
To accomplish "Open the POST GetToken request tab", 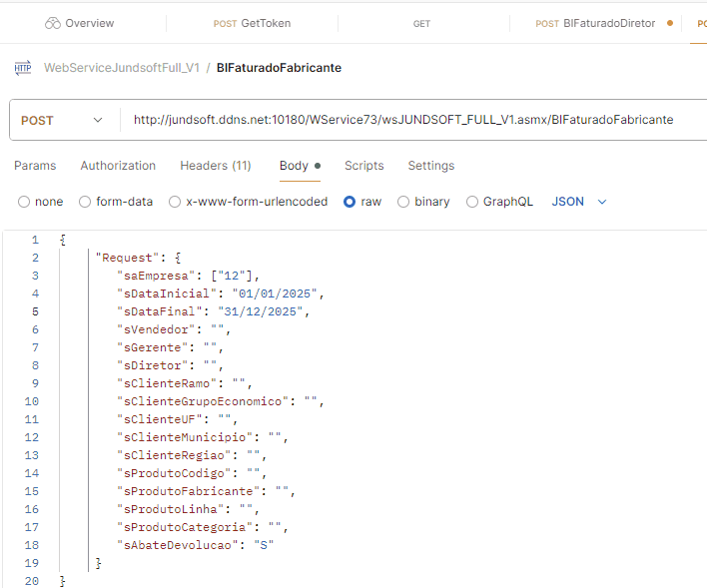I will click(x=252, y=23).
